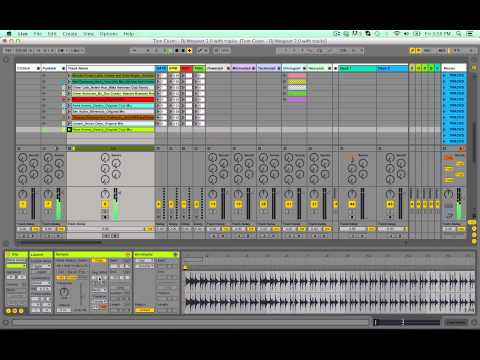
Task: Show or hide browser with round toggle
Action: pyautogui.click(x=6, y=60)
